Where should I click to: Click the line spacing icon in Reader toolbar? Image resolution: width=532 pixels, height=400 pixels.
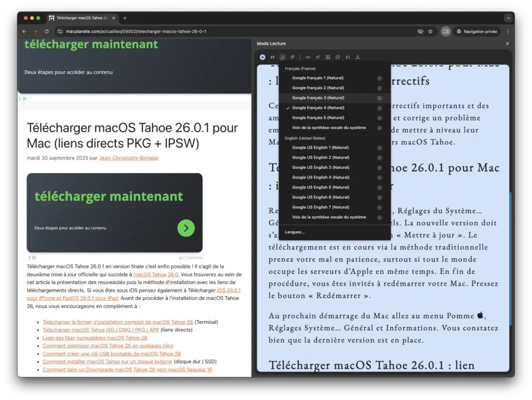click(x=348, y=57)
